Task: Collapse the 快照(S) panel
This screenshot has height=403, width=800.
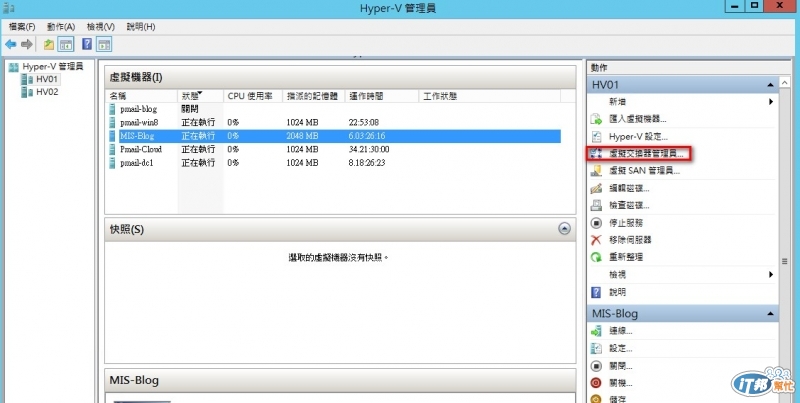Action: click(564, 229)
